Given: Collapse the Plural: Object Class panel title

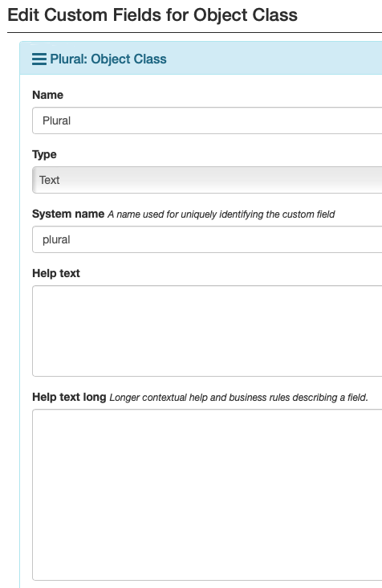Looking at the screenshot, I should click(x=108, y=59).
